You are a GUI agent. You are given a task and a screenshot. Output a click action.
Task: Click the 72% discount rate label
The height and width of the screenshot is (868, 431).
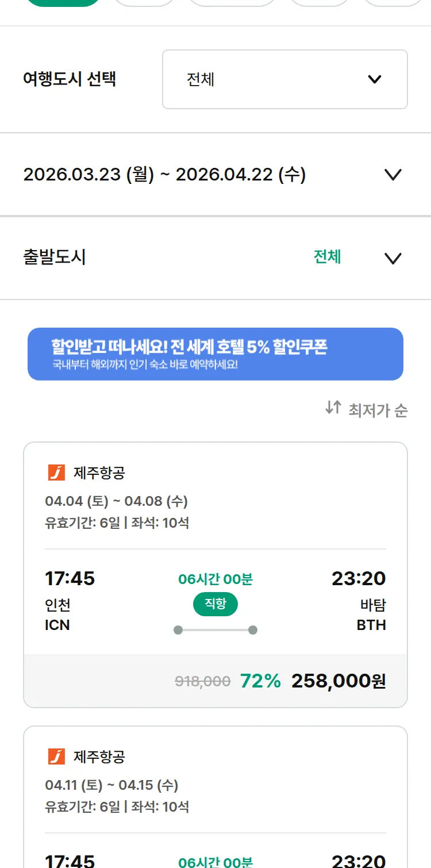[x=260, y=681]
